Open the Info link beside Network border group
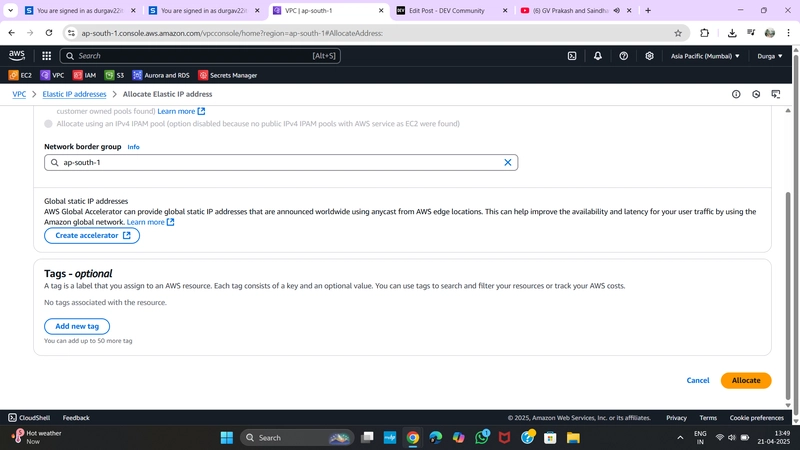The image size is (800, 450). [133, 147]
